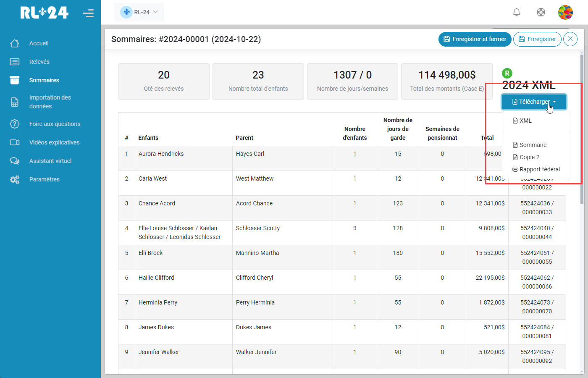
Task: Click the support lifebuoy icon in header
Action: (541, 12)
